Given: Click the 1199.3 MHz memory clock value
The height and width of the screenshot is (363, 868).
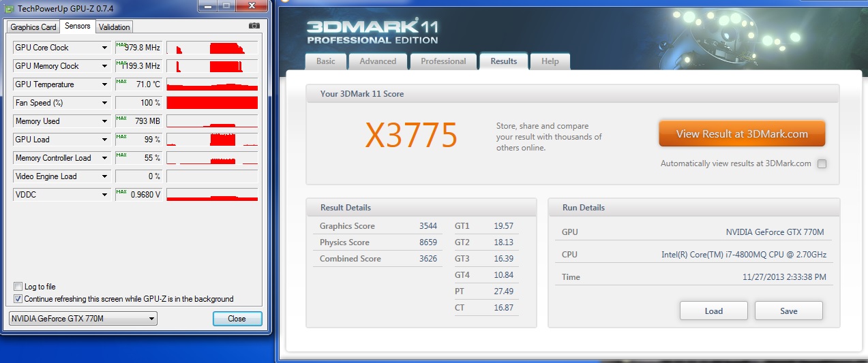Looking at the screenshot, I should coord(141,66).
